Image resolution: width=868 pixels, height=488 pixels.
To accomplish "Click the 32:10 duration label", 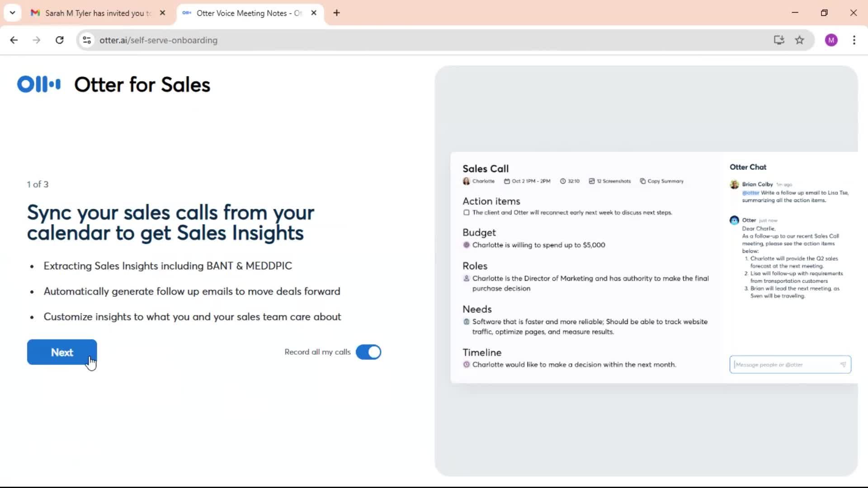I will tap(570, 181).
